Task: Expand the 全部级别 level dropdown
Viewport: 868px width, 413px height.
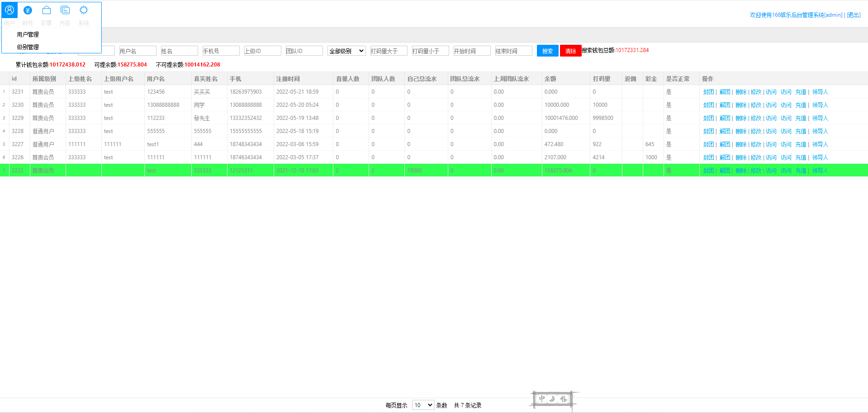Action: (346, 51)
